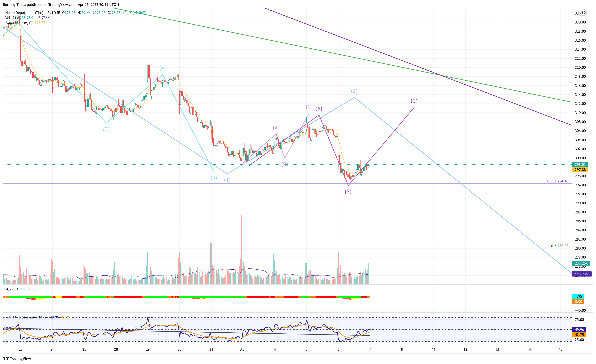Click the '11' date axis label
The image size is (596, 364).
[x=434, y=349]
